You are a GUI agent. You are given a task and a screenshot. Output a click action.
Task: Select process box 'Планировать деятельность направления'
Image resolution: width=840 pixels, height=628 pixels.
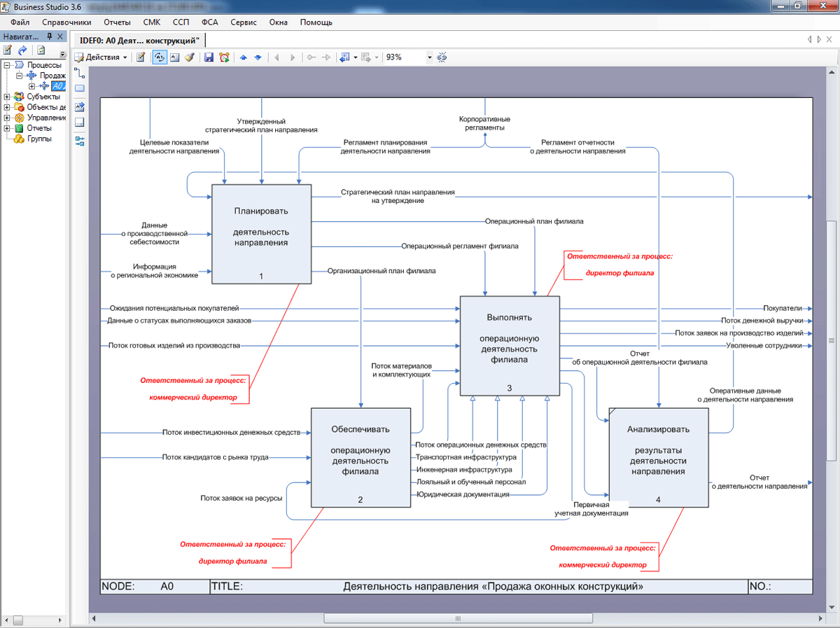tap(261, 233)
